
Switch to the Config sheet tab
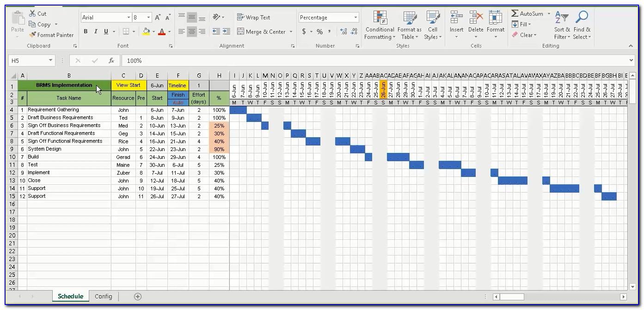103,296
